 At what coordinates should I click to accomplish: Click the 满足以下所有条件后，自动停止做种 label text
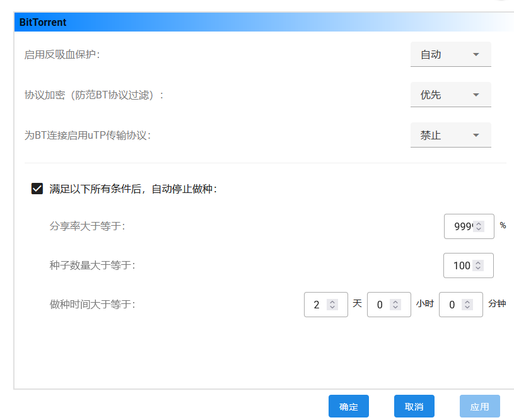[133, 189]
